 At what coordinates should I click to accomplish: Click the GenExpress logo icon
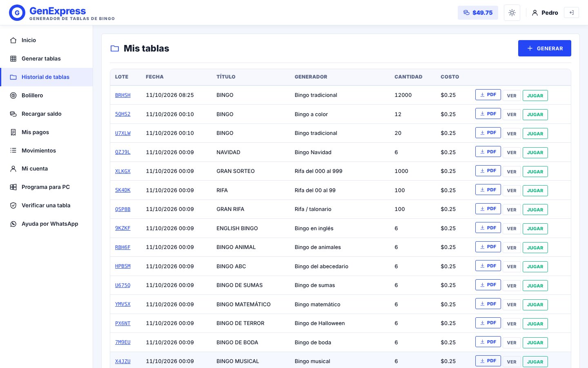17,13
